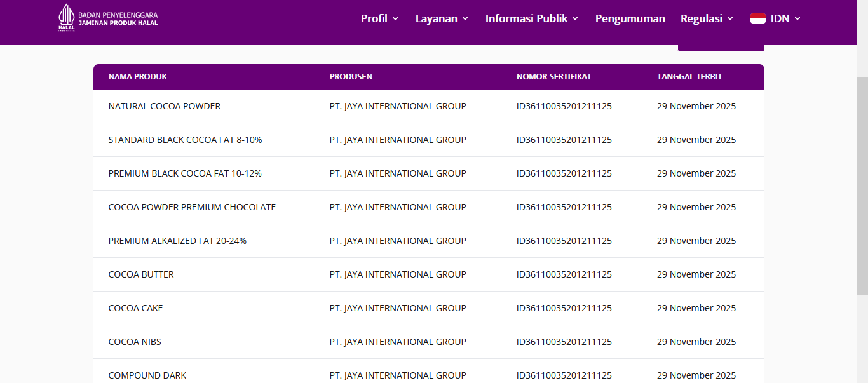Viewport: 868px width, 383px height.
Task: Click the purple button above the table
Action: pos(721,48)
